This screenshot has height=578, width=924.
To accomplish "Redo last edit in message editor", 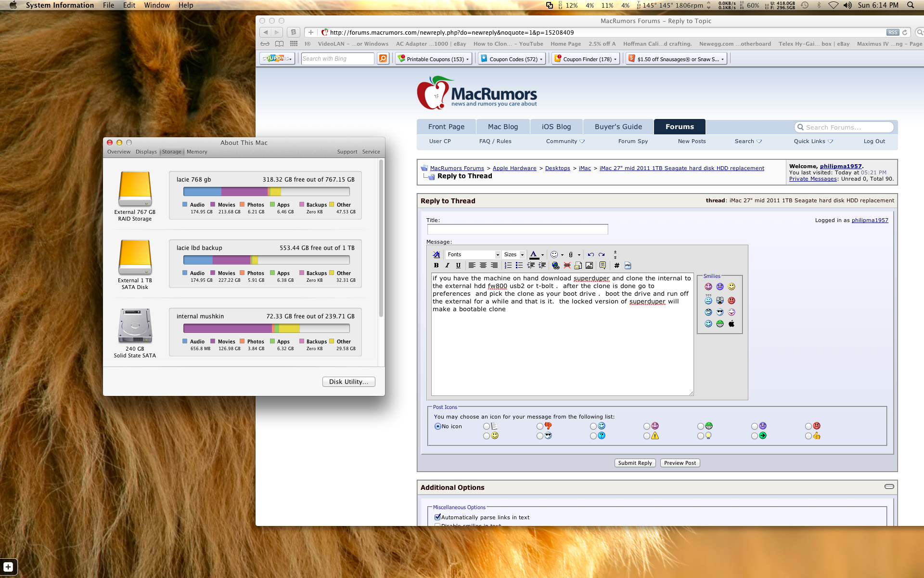I will pyautogui.click(x=602, y=254).
